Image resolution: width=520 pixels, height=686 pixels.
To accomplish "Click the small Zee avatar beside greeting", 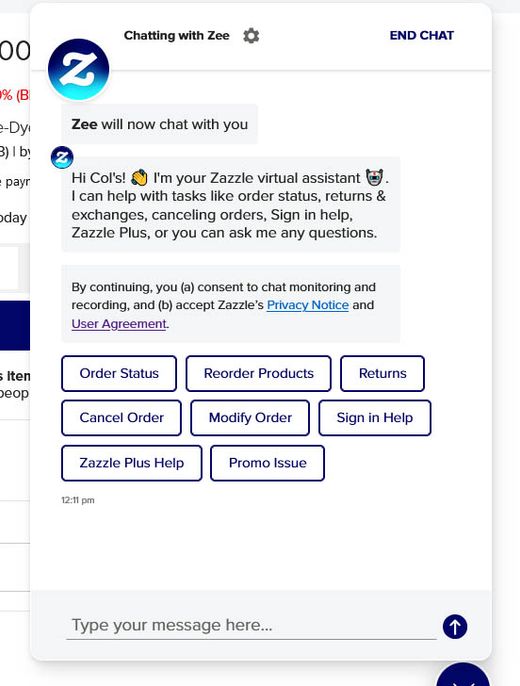I will pyautogui.click(x=62, y=158).
